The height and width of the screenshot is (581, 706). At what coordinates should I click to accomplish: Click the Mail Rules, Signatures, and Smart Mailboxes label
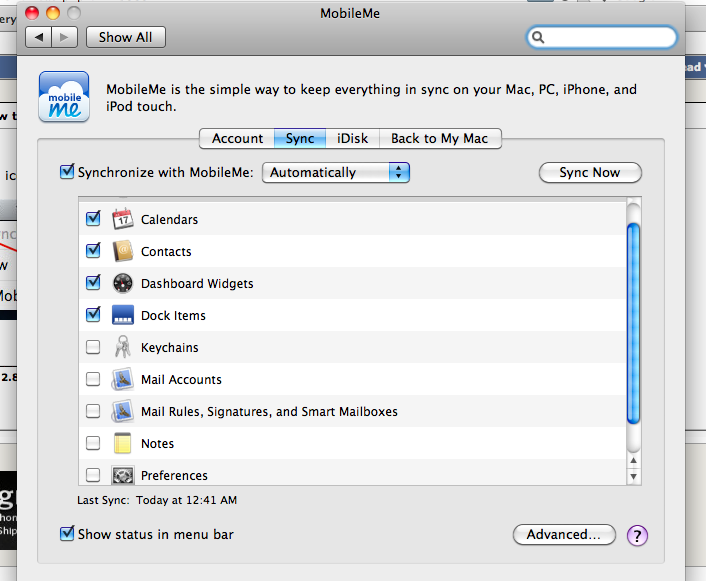click(x=269, y=412)
